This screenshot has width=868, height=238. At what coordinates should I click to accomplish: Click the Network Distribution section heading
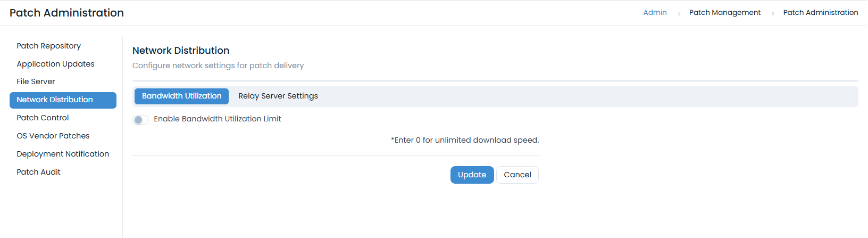(181, 51)
